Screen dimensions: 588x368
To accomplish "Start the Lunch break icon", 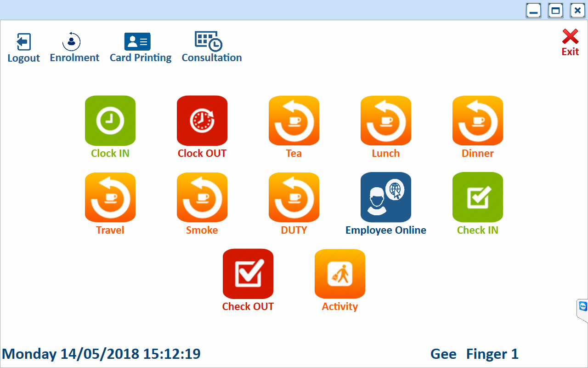I will (386, 121).
